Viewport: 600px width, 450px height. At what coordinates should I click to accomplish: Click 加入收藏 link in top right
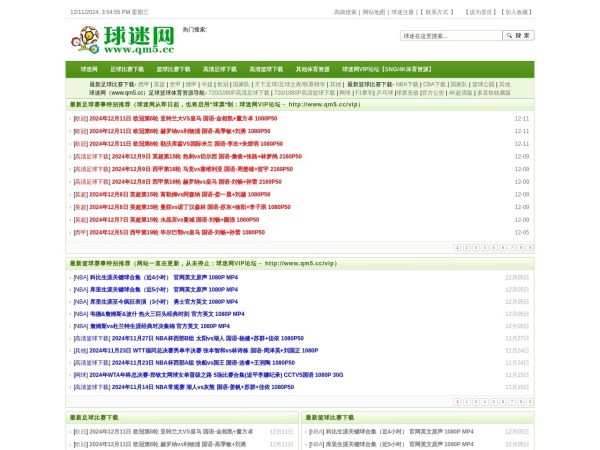(x=518, y=12)
